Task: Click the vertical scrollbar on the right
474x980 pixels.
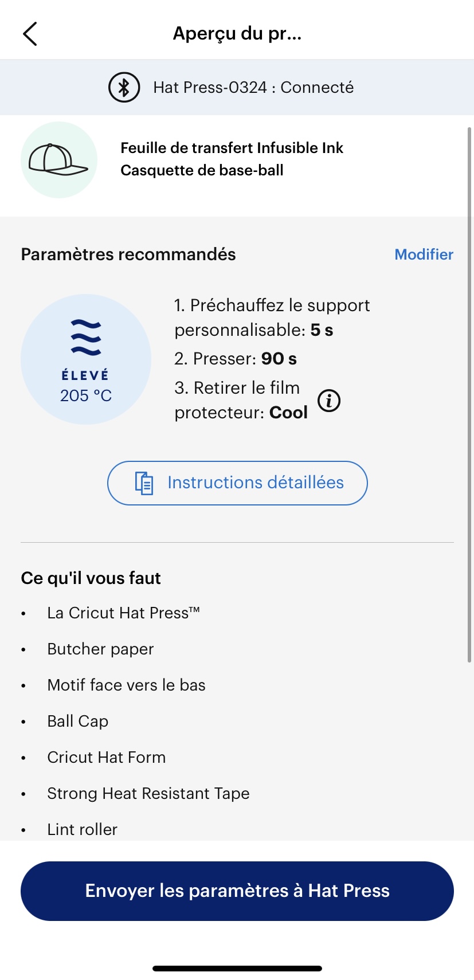Action: pyautogui.click(x=470, y=395)
